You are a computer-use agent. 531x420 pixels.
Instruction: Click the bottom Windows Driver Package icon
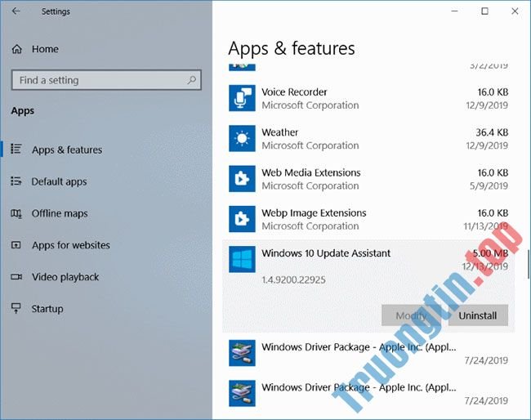[242, 393]
